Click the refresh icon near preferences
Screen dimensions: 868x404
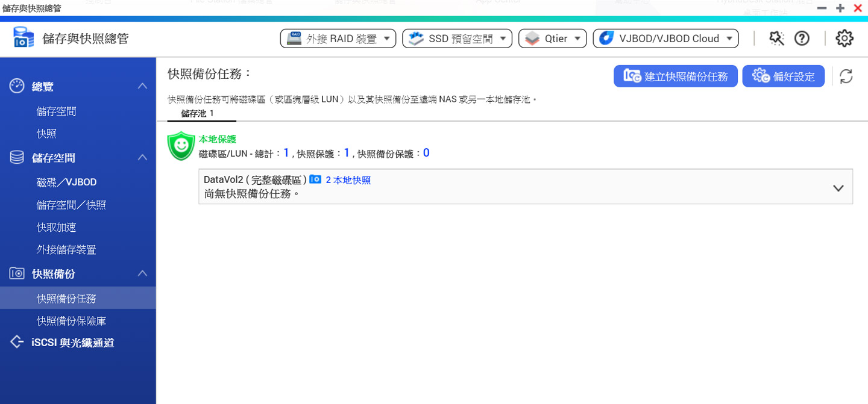tap(846, 76)
